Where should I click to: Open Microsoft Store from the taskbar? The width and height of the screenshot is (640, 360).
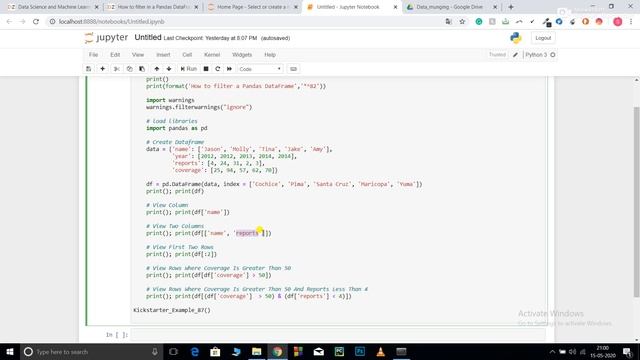pyautogui.click(x=215, y=351)
